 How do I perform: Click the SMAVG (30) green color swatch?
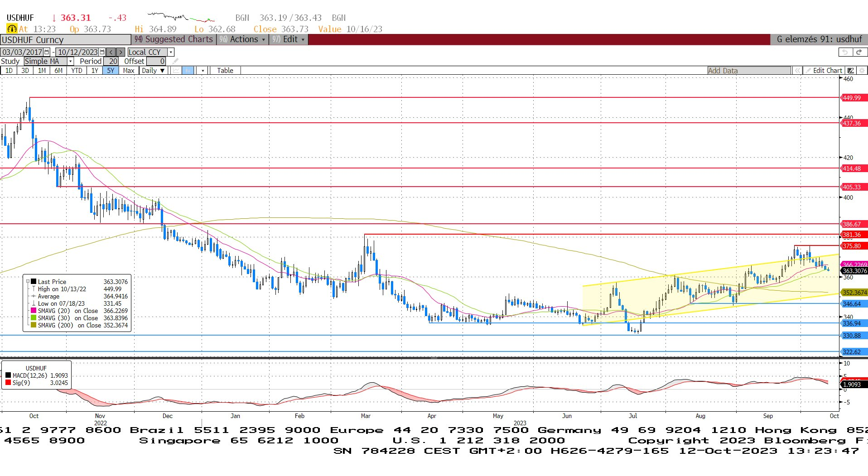(34, 318)
